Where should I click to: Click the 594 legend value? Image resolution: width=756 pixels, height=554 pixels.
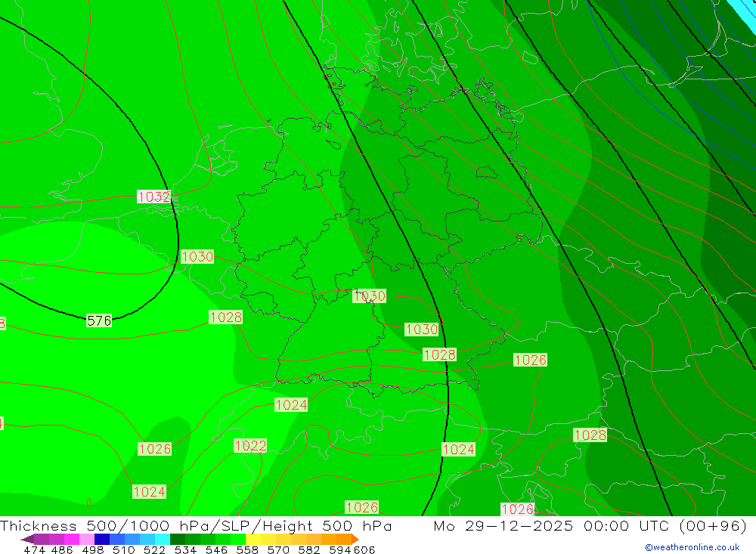tap(340, 549)
